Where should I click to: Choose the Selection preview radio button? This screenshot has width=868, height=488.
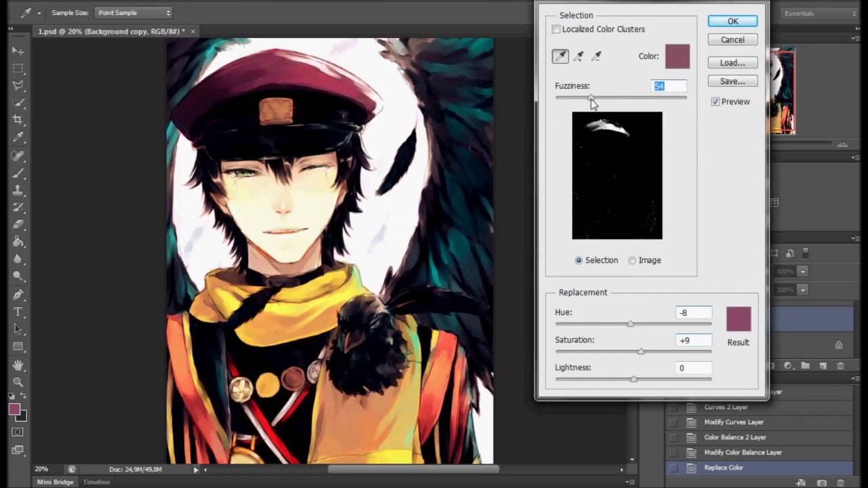pos(578,260)
